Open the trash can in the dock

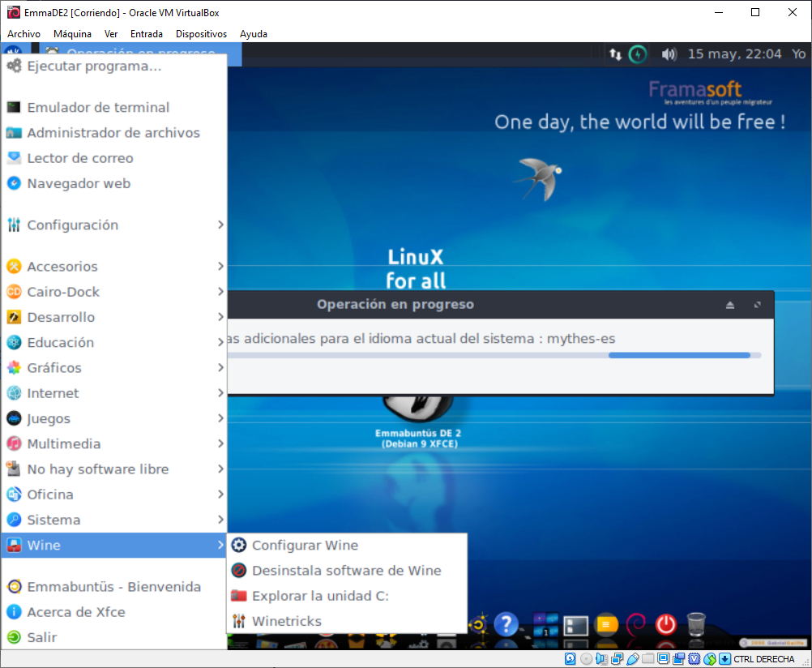point(695,624)
